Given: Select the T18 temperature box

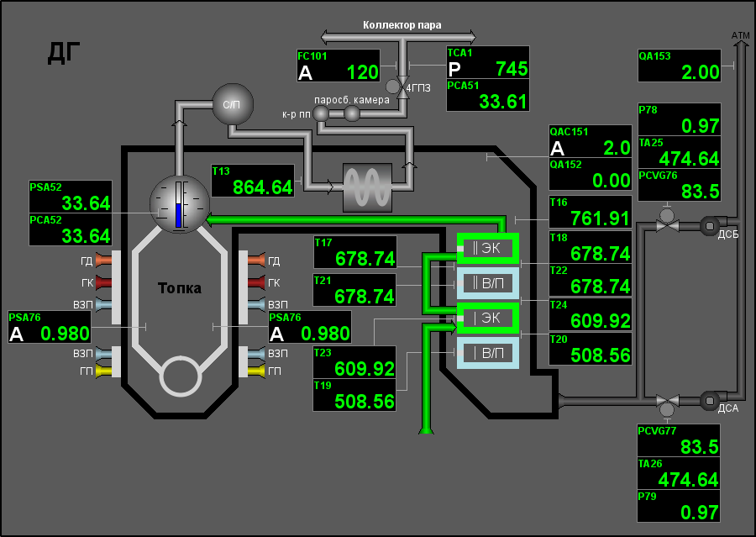Looking at the screenshot, I should tap(591, 247).
